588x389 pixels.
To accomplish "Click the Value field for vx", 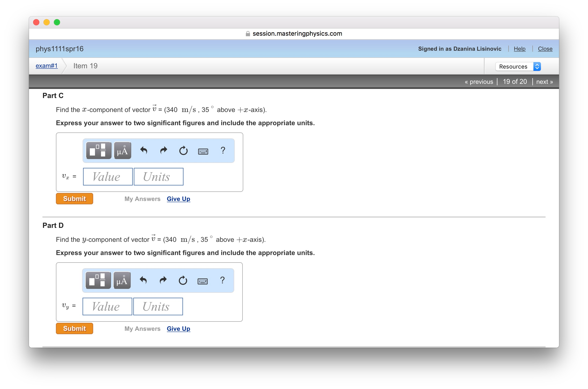I will click(x=108, y=177).
